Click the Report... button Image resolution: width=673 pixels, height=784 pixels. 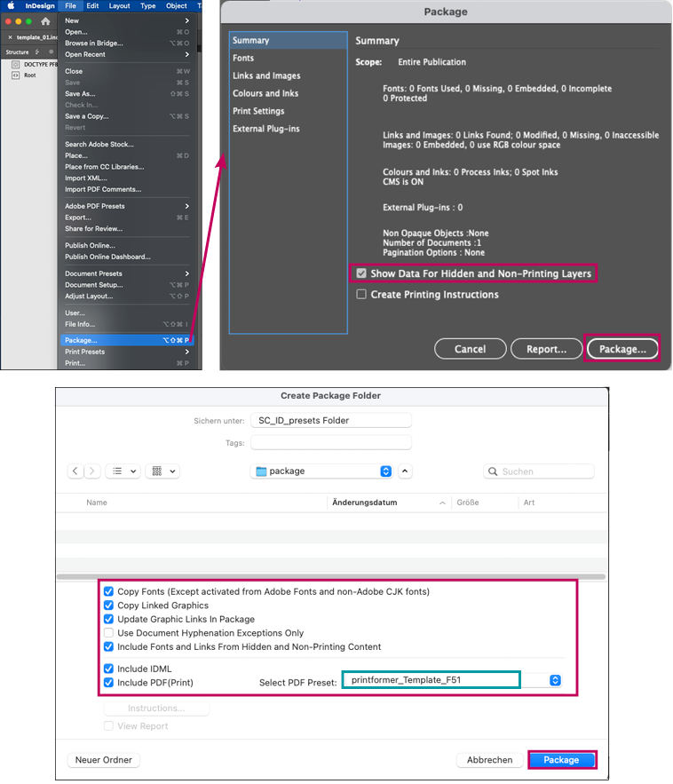point(546,349)
